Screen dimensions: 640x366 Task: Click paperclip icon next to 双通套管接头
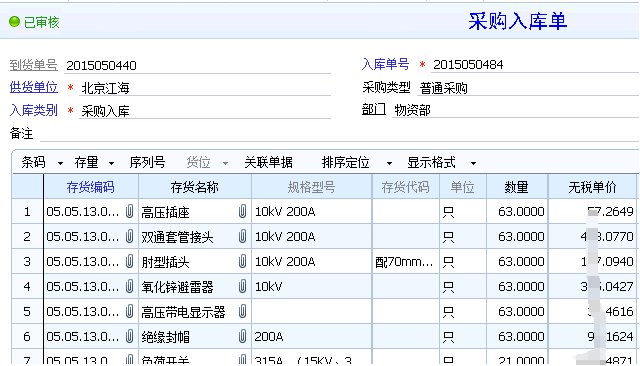coord(242,236)
